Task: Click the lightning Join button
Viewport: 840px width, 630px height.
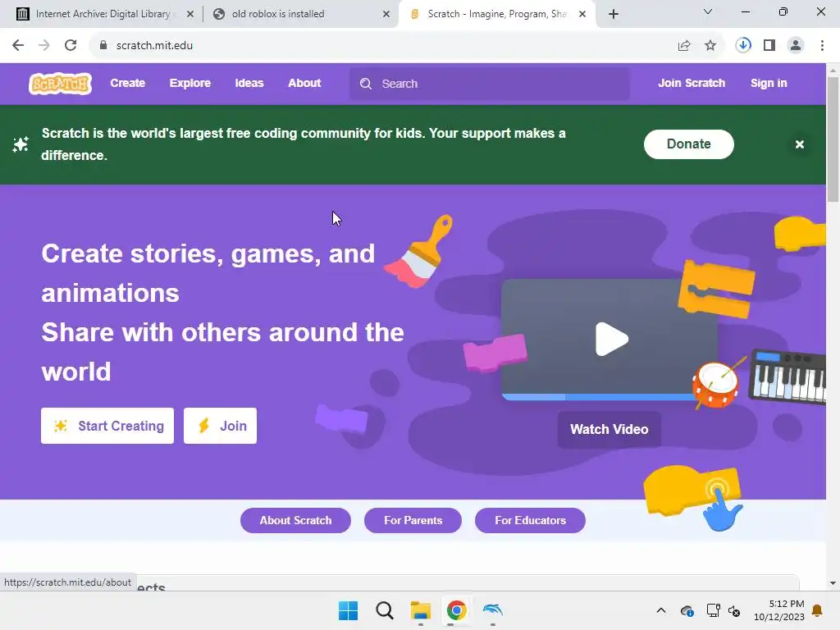Action: 220,426
